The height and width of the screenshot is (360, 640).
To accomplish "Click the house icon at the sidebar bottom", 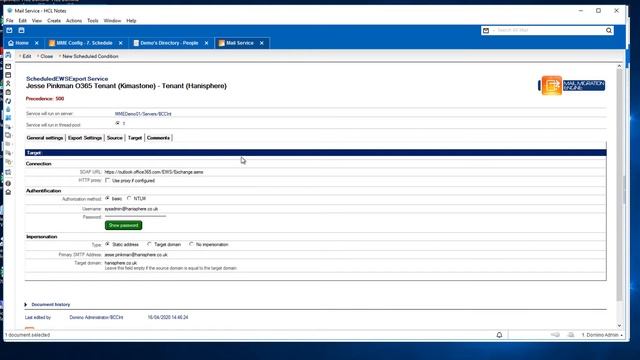I will (8, 192).
